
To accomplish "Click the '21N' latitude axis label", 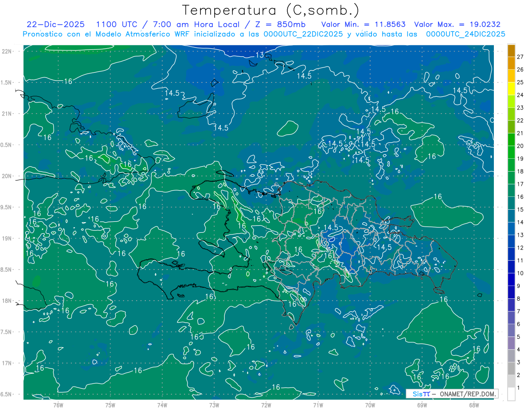I will tap(7, 114).
